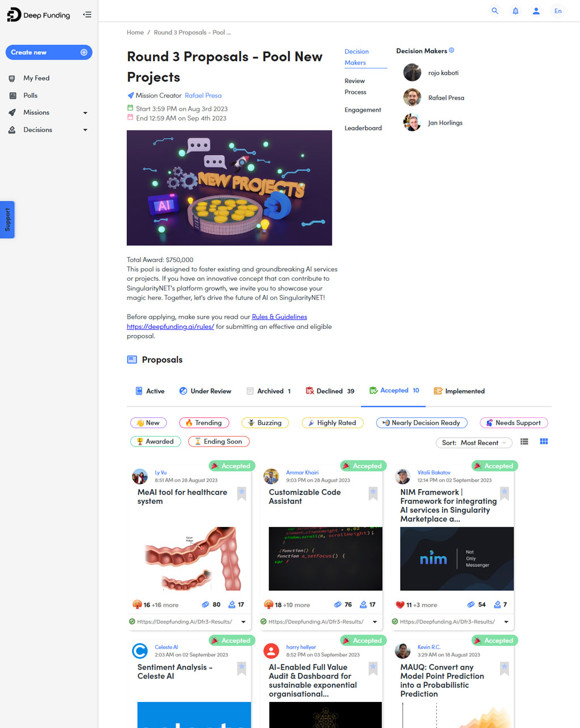This screenshot has height=728, width=580.
Task: Click heart reactions on NIM Framework card
Action: [400, 605]
